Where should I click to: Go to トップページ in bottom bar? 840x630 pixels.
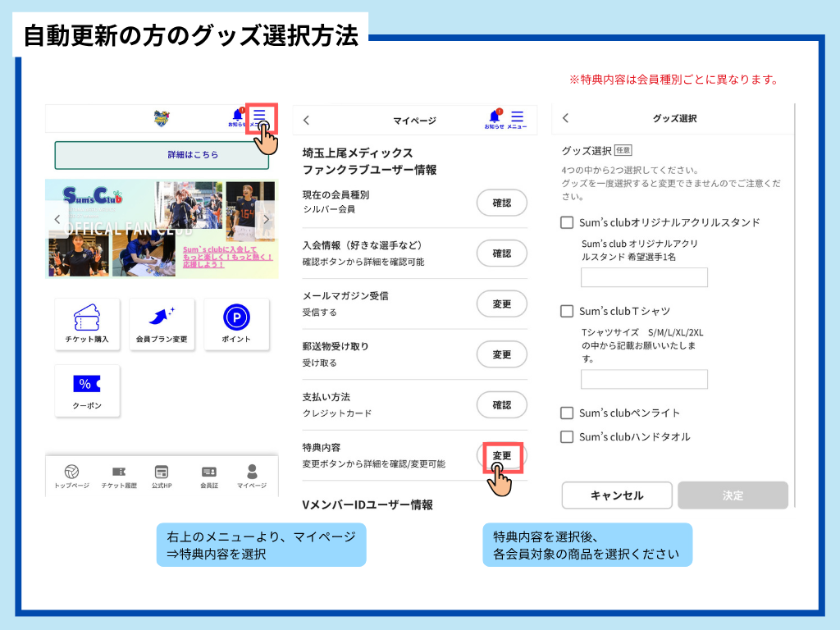point(72,477)
